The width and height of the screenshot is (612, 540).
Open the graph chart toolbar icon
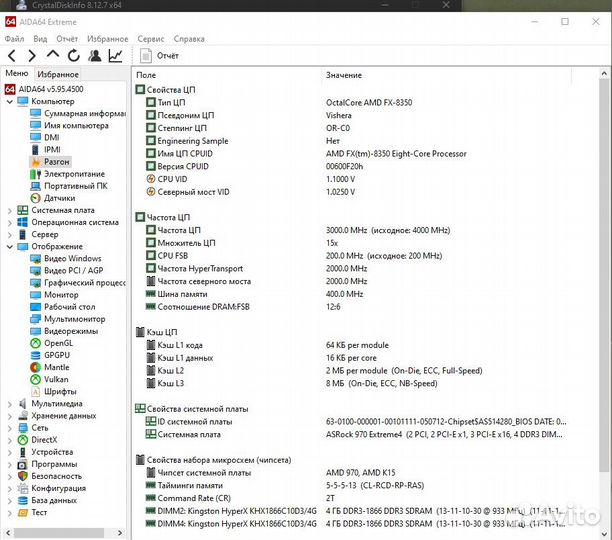116,56
